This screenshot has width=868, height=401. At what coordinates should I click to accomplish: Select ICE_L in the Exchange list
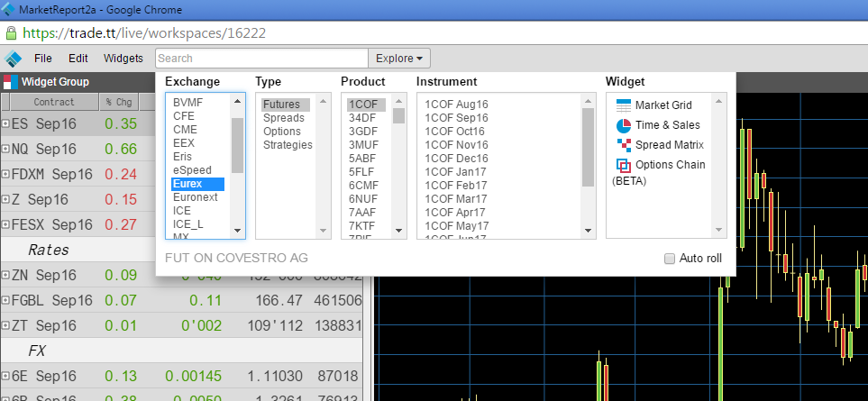[x=187, y=224]
